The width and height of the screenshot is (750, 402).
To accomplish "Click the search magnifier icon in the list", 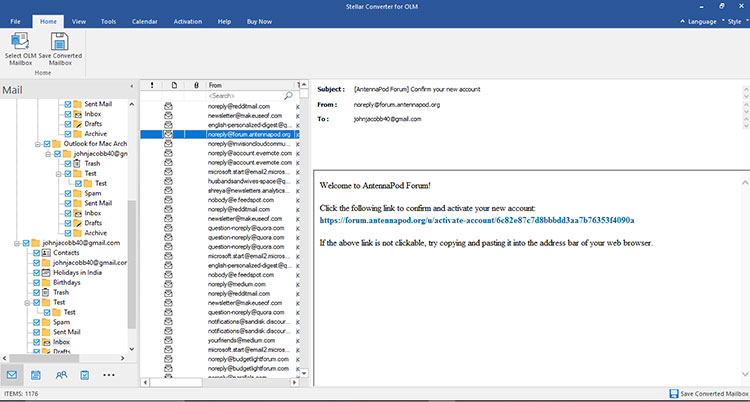I will pyautogui.click(x=288, y=96).
